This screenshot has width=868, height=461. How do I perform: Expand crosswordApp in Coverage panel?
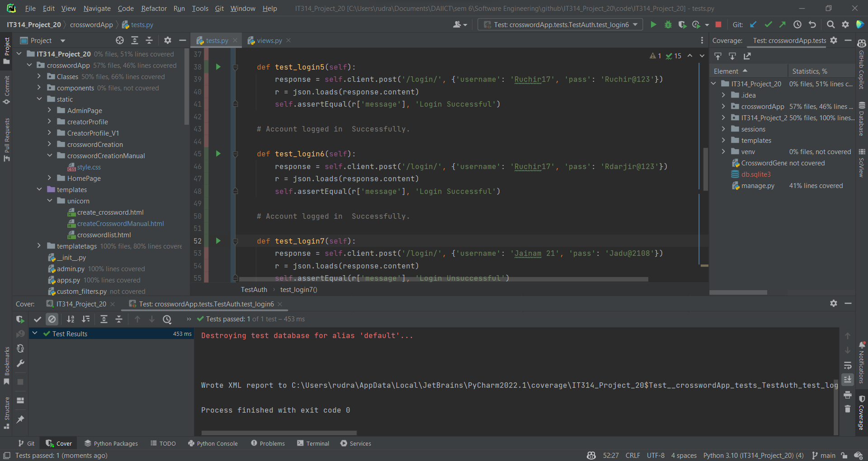click(x=723, y=106)
